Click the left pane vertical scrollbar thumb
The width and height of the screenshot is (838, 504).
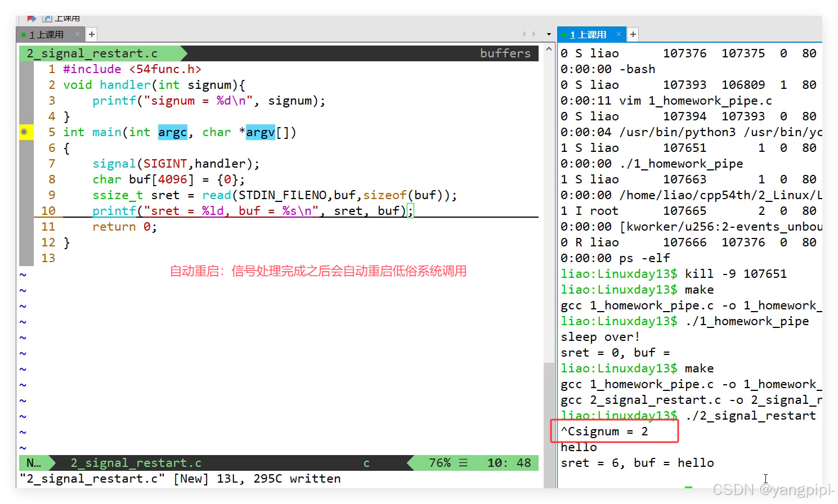click(549, 425)
